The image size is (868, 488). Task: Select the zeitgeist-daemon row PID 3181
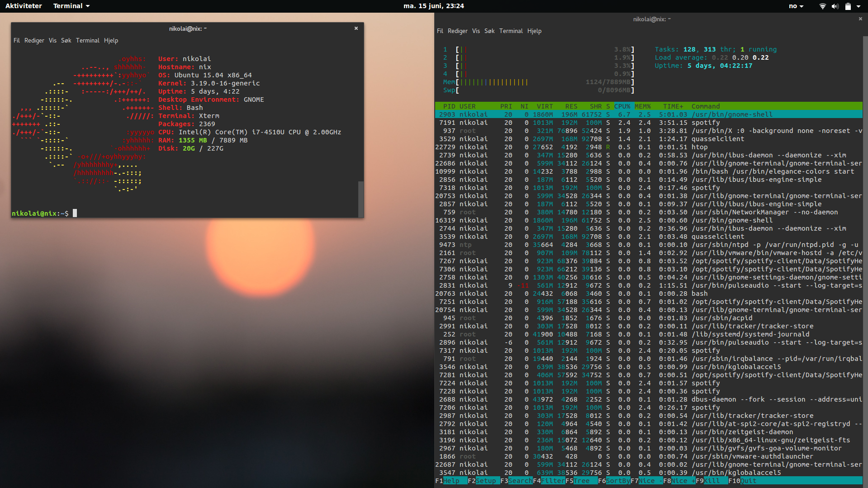click(x=649, y=432)
